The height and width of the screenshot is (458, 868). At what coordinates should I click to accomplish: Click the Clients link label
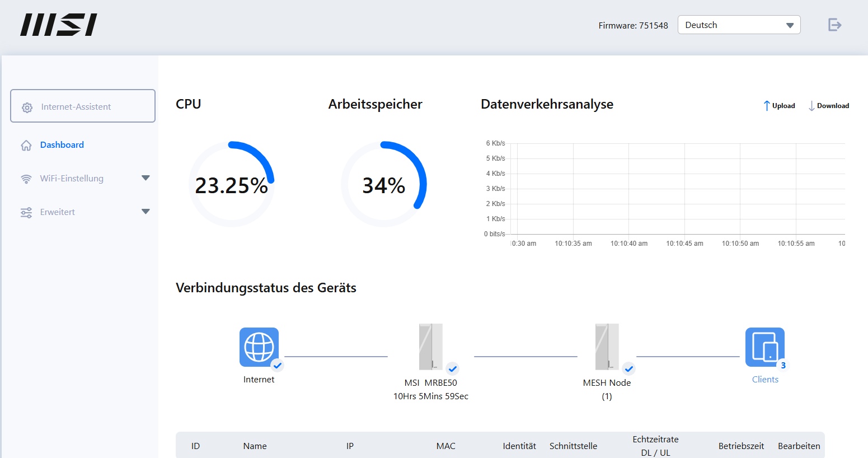(765, 380)
